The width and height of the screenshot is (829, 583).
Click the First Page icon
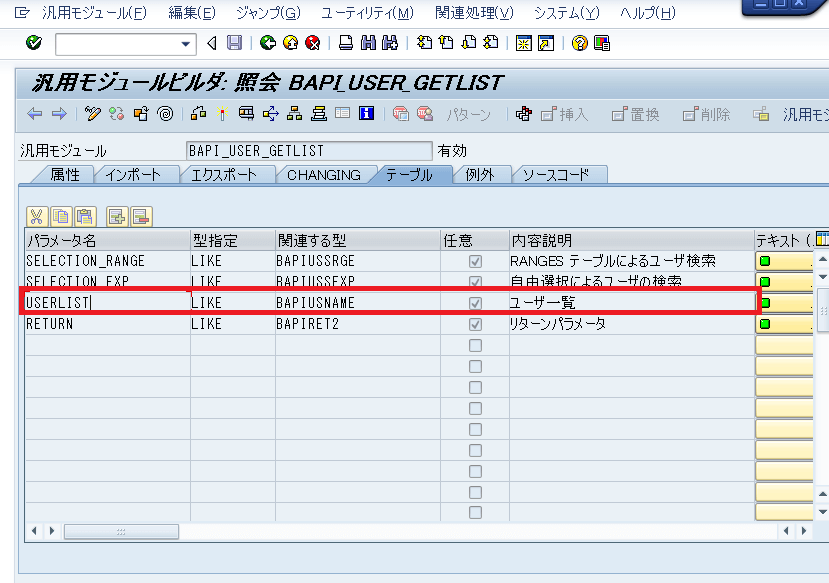pos(424,43)
